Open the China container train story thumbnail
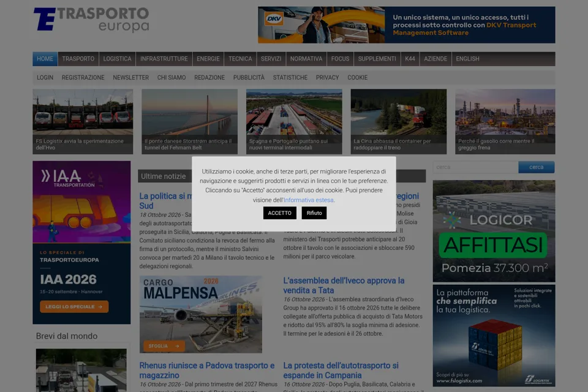 (x=399, y=121)
